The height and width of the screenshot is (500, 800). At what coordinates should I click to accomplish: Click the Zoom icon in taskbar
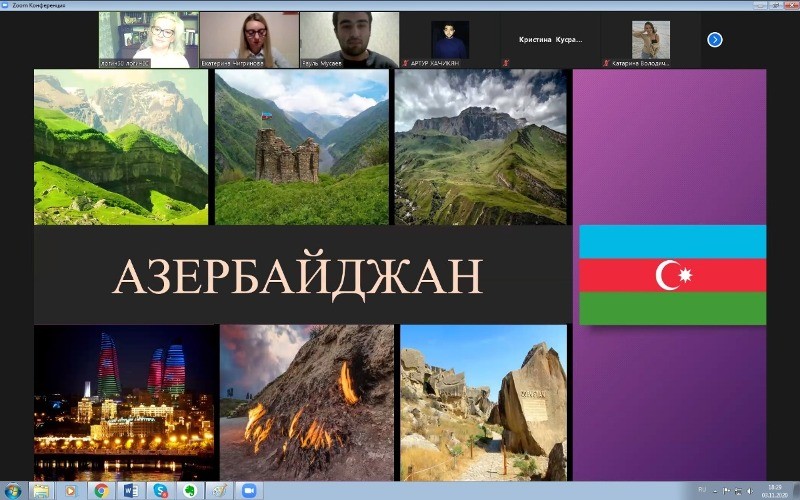[x=248, y=491]
